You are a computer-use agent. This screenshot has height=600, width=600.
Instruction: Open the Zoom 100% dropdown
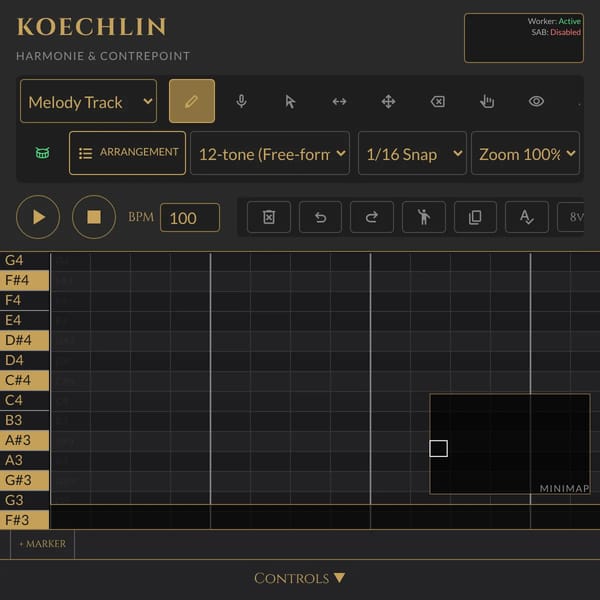pos(525,153)
